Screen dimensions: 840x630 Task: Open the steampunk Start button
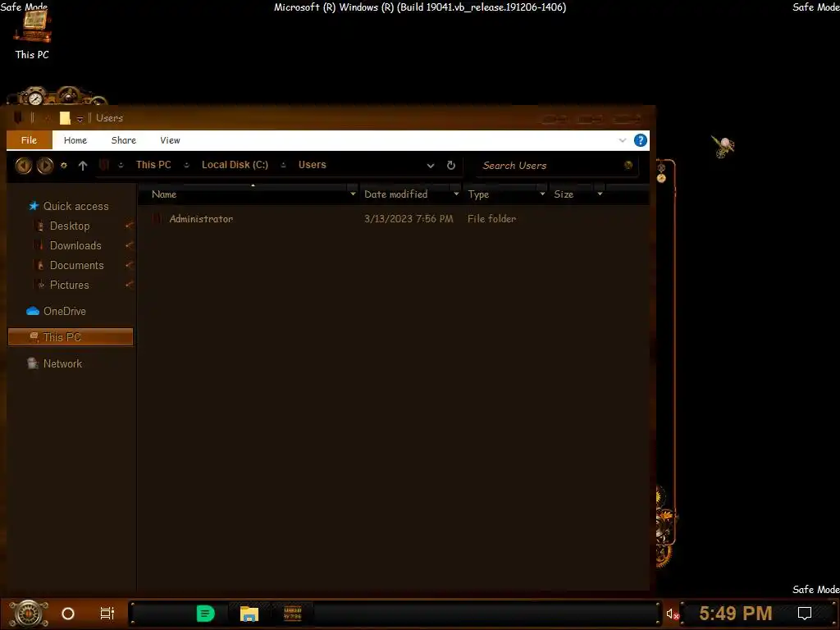tap(28, 614)
